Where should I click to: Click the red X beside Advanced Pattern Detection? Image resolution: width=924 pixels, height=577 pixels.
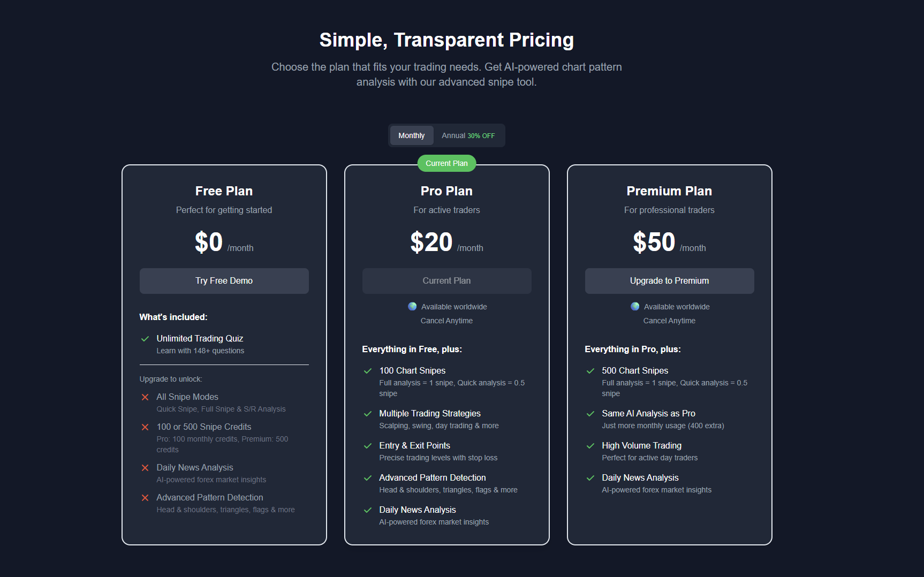(x=145, y=498)
